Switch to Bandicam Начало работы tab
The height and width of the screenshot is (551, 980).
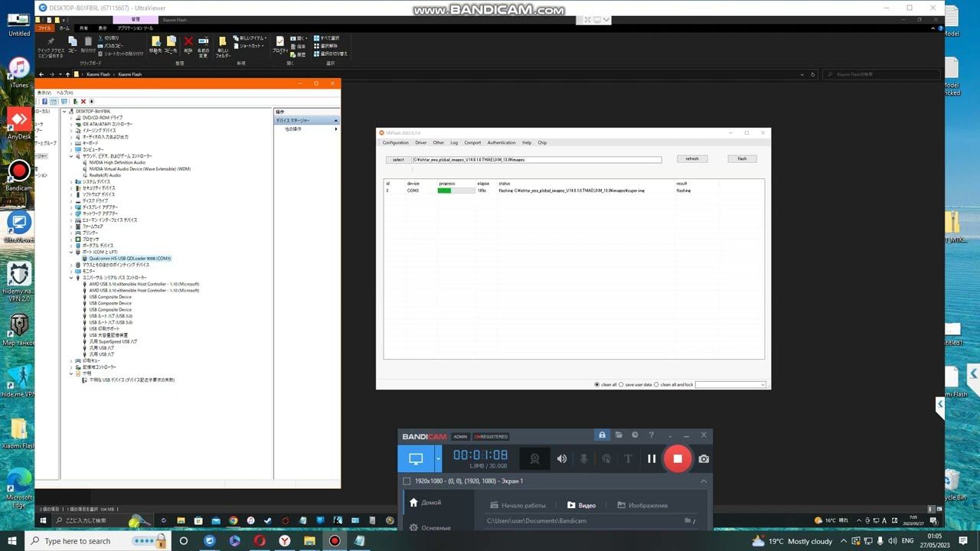click(518, 505)
